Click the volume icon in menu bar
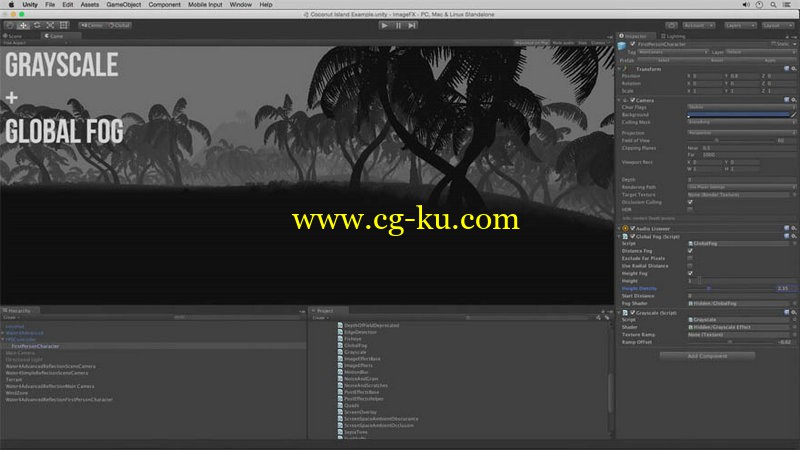This screenshot has height=450, width=800. (x=745, y=5)
